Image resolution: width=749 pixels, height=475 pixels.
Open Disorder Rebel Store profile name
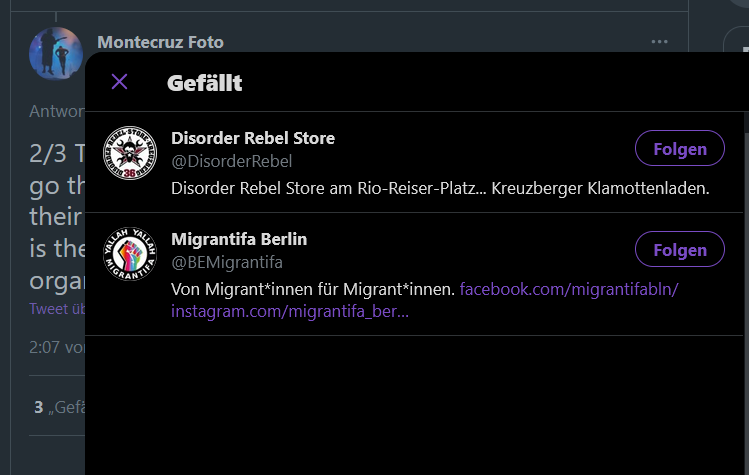[x=253, y=138]
